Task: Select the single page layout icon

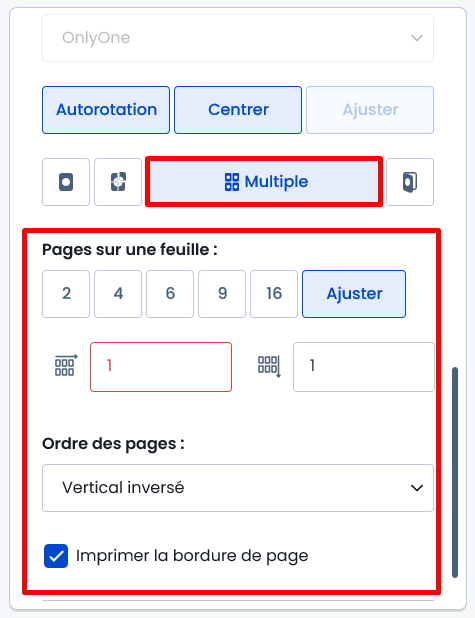Action: (x=66, y=182)
